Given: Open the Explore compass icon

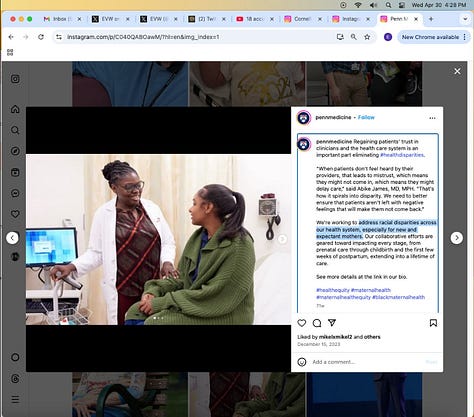Looking at the screenshot, I should [15, 151].
